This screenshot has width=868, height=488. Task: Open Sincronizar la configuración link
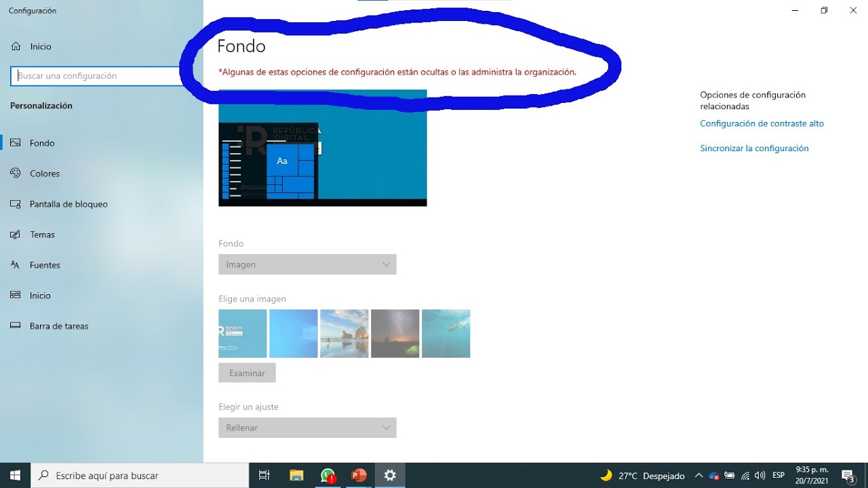tap(754, 148)
